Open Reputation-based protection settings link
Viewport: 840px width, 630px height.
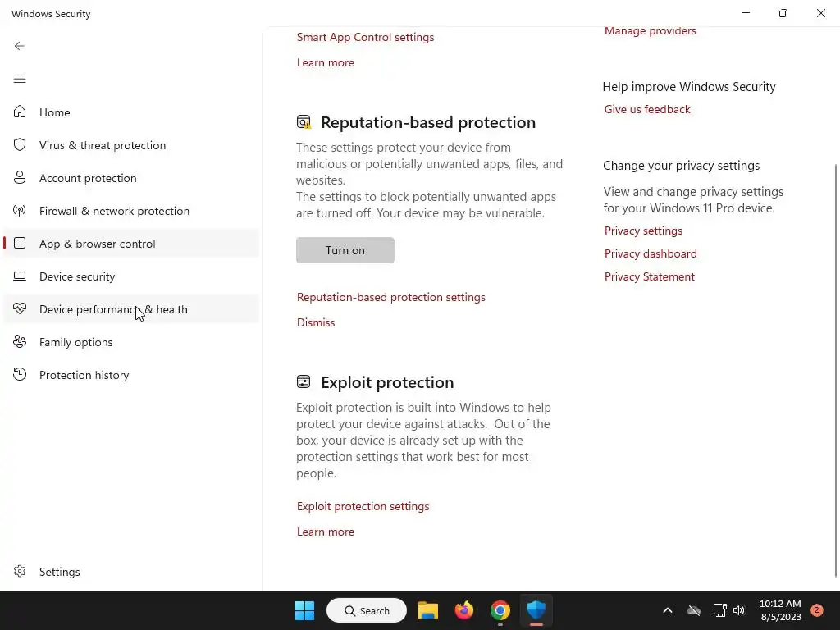tap(391, 297)
